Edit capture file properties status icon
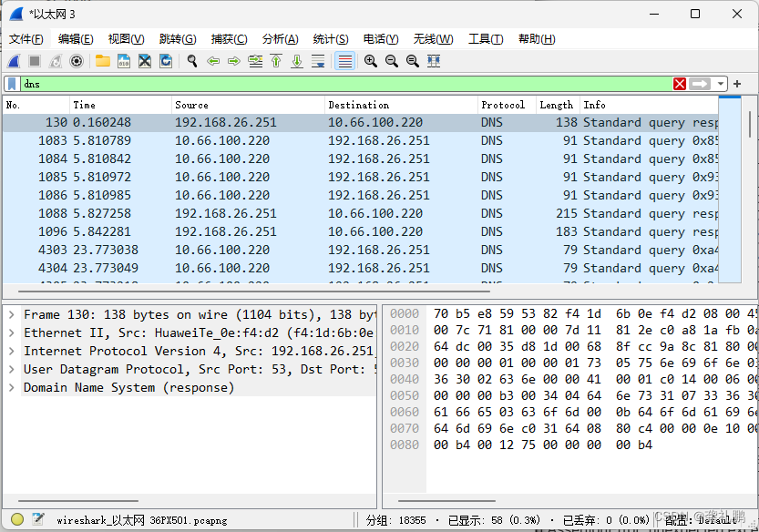Screen dimensions: 759x532 pyautogui.click(x=38, y=519)
